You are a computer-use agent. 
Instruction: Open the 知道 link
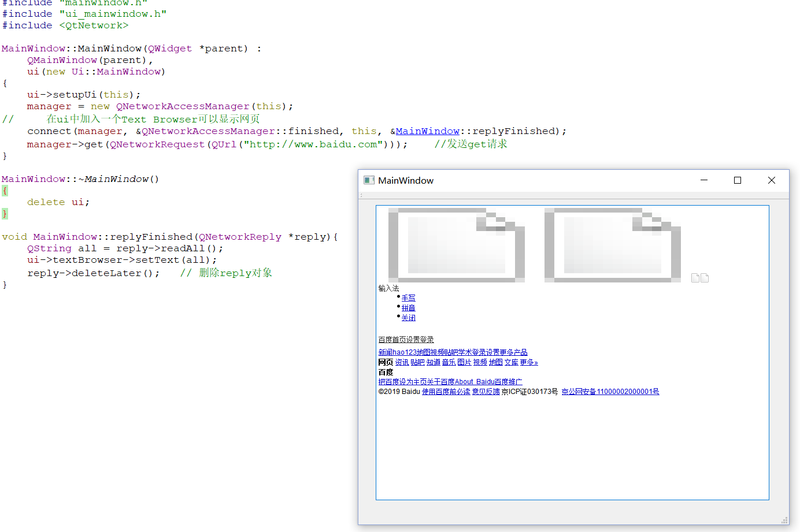point(434,362)
